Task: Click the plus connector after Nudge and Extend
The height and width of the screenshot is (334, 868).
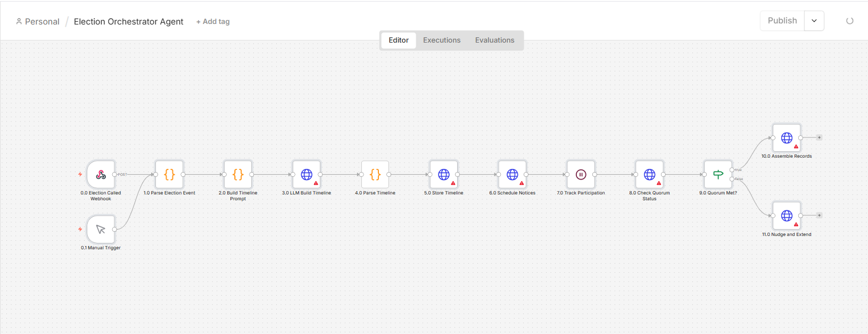Action: point(820,215)
